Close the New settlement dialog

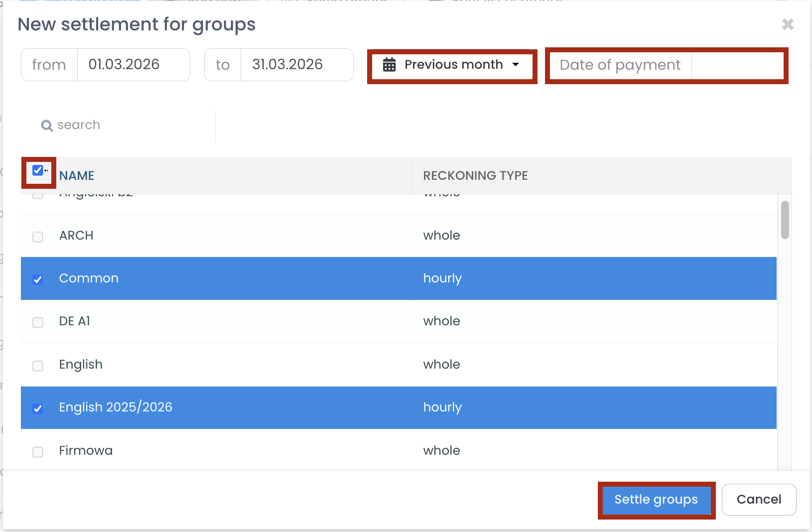click(787, 24)
